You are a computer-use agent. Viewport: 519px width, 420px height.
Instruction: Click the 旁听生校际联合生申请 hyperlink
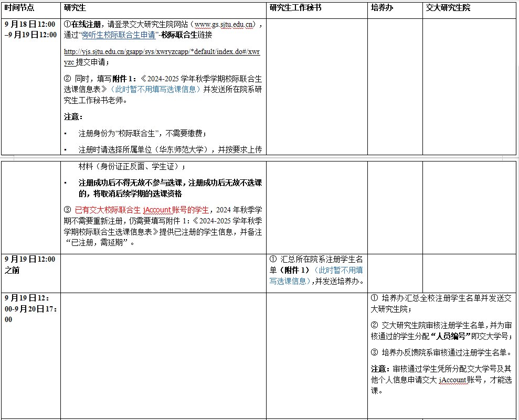point(119,35)
